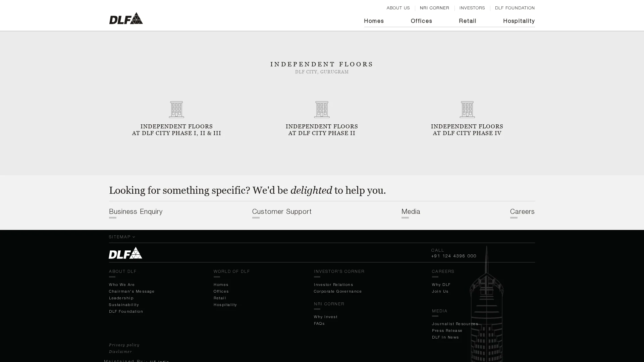Open Independent Floors at Phase I, II & III
Image resolution: width=644 pixels, height=362 pixels.
[176, 130]
